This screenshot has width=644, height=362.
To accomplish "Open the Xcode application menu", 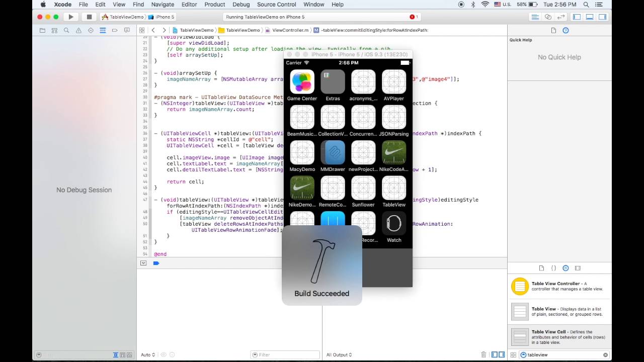I will tap(63, 5).
